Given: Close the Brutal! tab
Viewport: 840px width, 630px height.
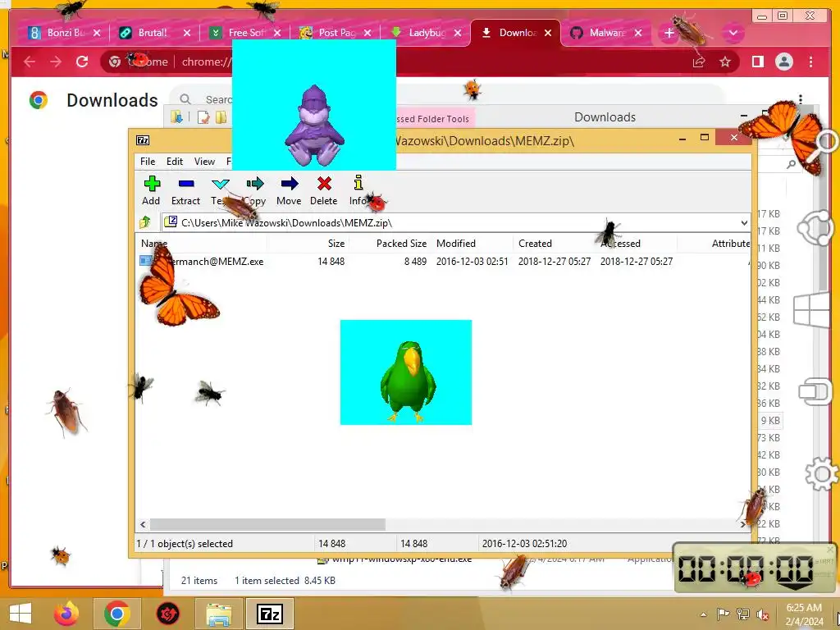Looking at the screenshot, I should (186, 33).
